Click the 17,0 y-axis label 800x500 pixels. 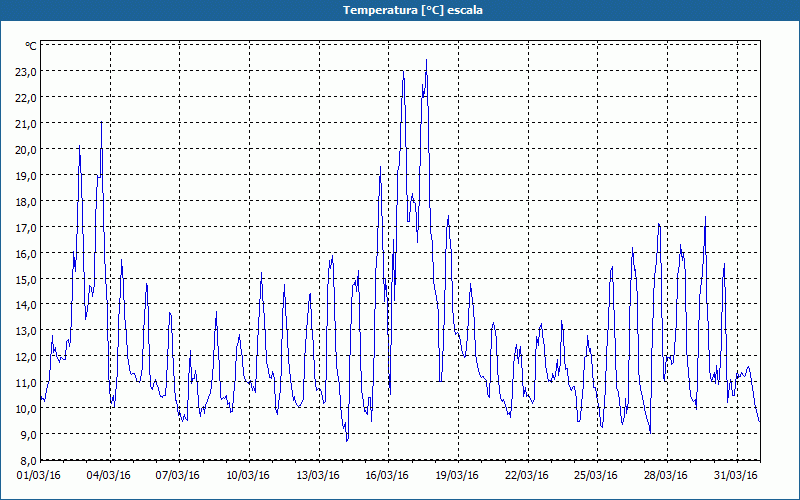pyautogui.click(x=27, y=228)
